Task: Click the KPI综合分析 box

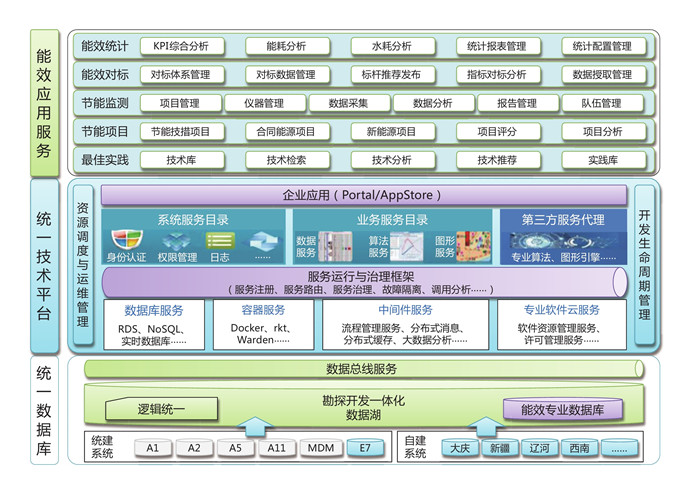Action: [x=181, y=46]
